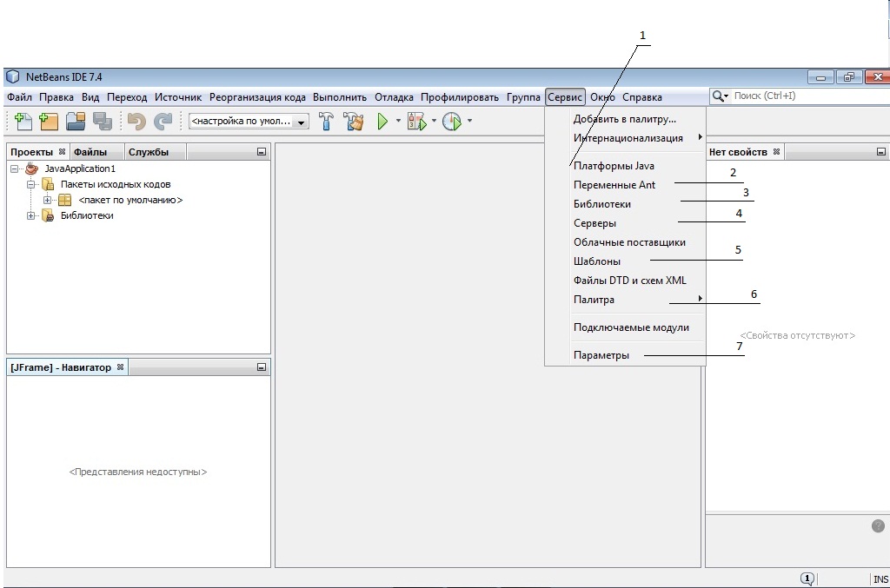Click the New File toolbar icon
This screenshot has width=890, height=588.
coord(23,122)
